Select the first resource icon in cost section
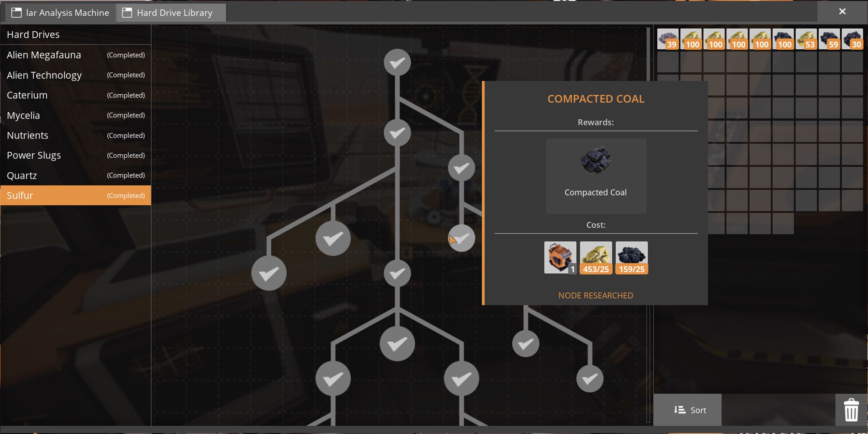The image size is (868, 434). (559, 257)
